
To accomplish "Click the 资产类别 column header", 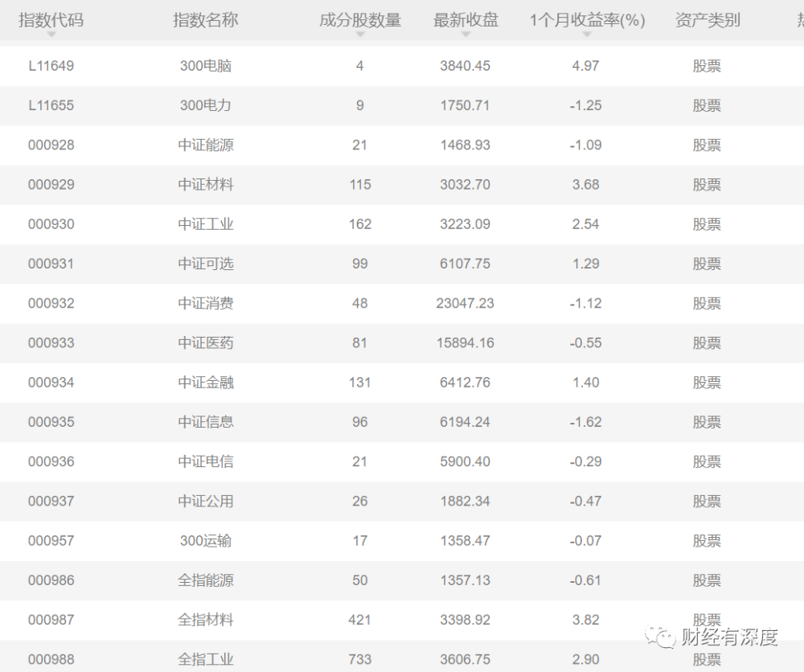I will pos(708,20).
